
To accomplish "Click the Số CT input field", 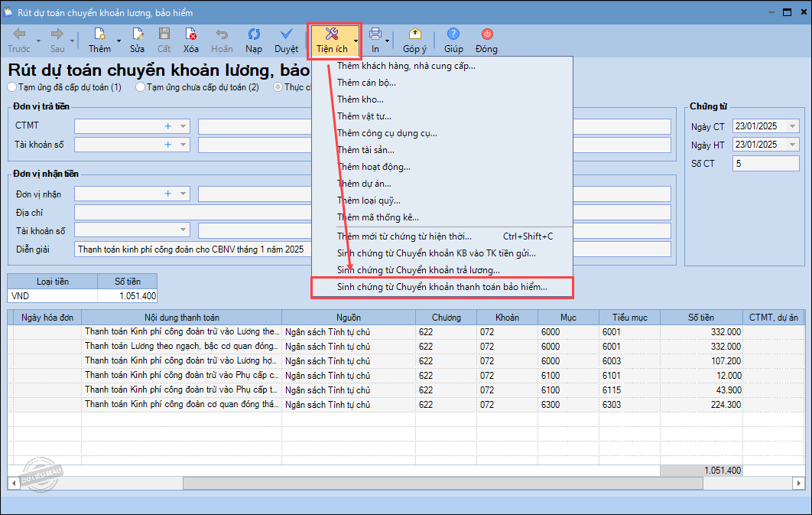I will click(x=765, y=163).
